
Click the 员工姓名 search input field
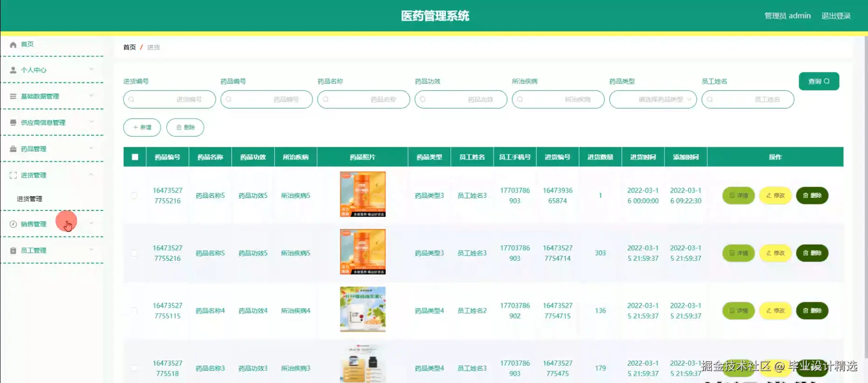pyautogui.click(x=748, y=99)
